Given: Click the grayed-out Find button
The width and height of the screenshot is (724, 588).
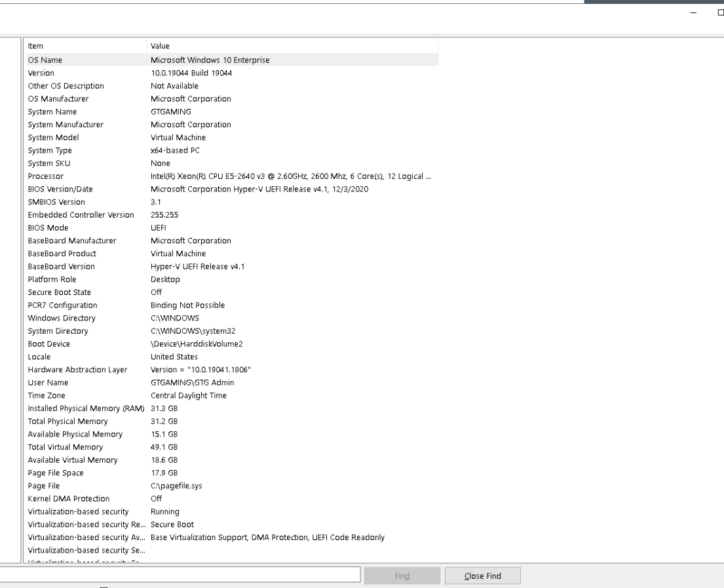Looking at the screenshot, I should point(402,576).
